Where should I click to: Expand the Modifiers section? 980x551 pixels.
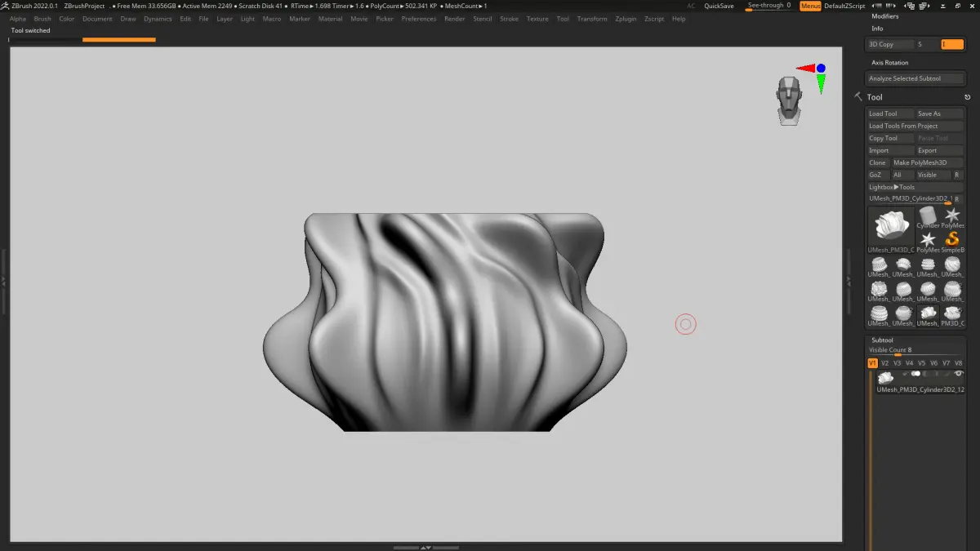885,16
